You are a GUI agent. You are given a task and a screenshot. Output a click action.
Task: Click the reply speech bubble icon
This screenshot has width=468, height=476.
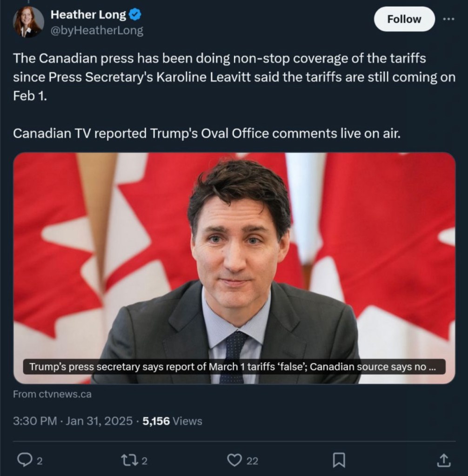(x=24, y=460)
